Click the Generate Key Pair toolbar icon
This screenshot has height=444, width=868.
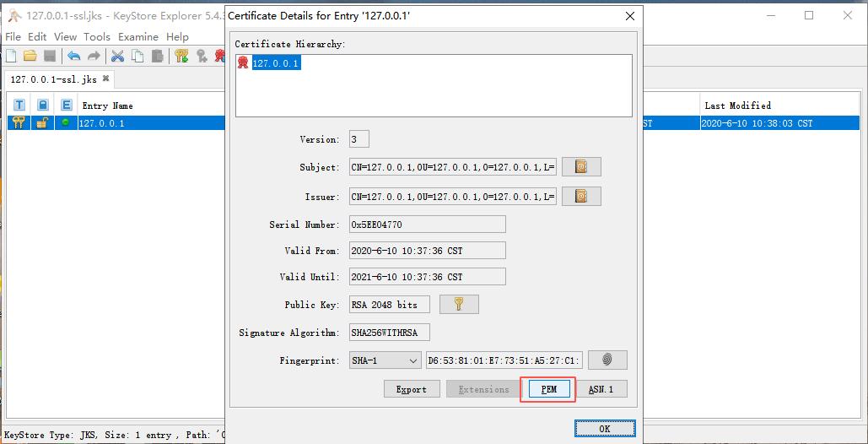coord(181,56)
